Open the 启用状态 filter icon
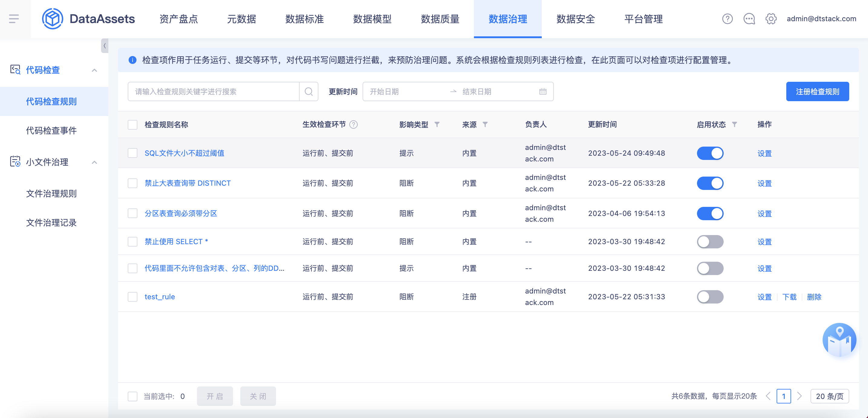The width and height of the screenshot is (868, 418). click(735, 124)
